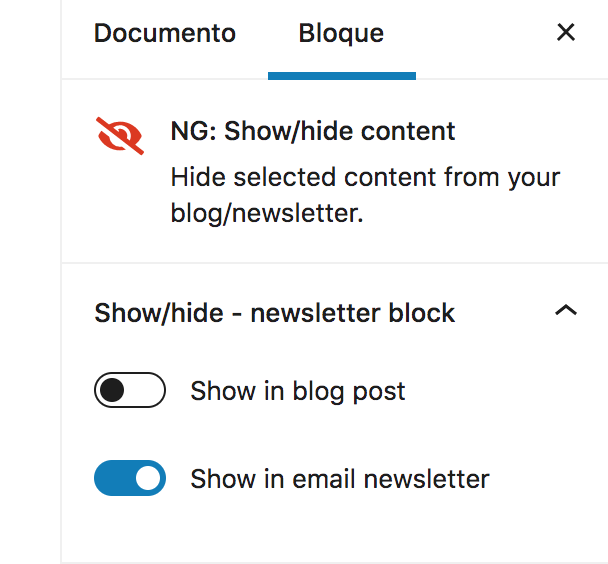Disable the Show in email newsletter toggle
Screen dimensions: 608x564
coord(129,478)
